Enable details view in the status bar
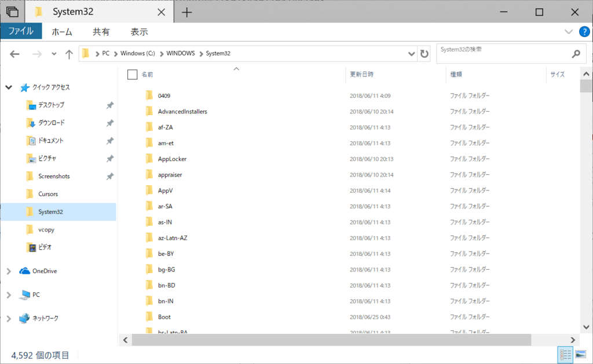Screen dimensions: 593x364 tap(566, 354)
